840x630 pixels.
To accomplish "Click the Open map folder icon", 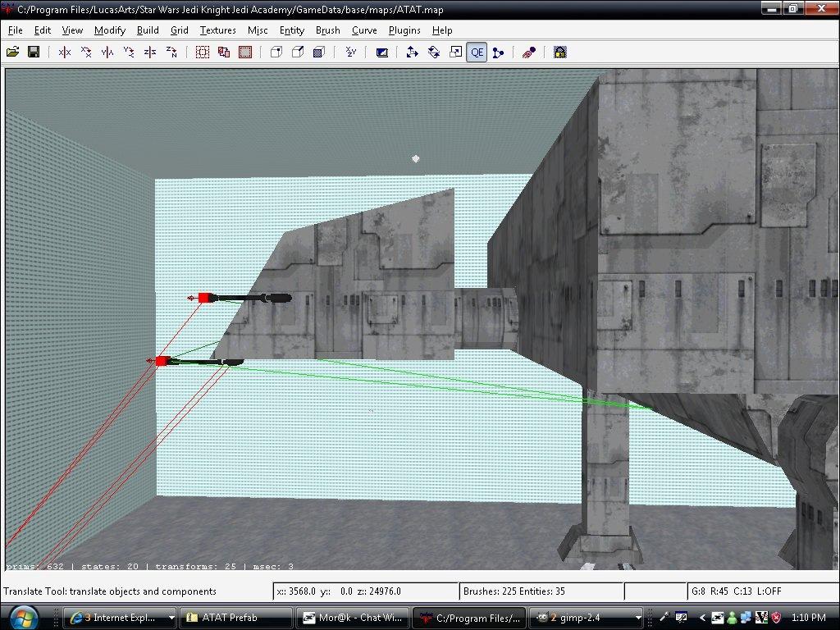I will (12, 52).
